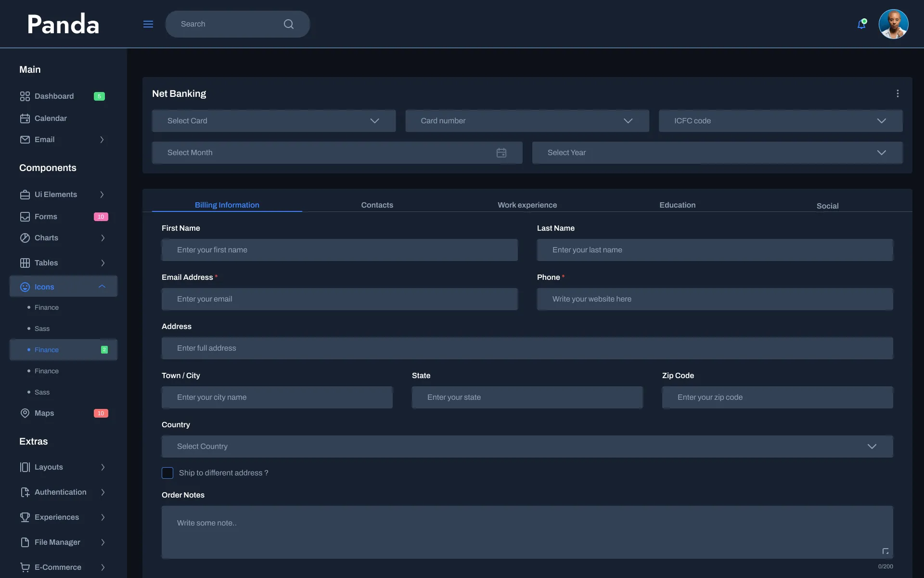This screenshot has width=924, height=578.
Task: Open the Select Year dropdown
Action: tap(717, 153)
